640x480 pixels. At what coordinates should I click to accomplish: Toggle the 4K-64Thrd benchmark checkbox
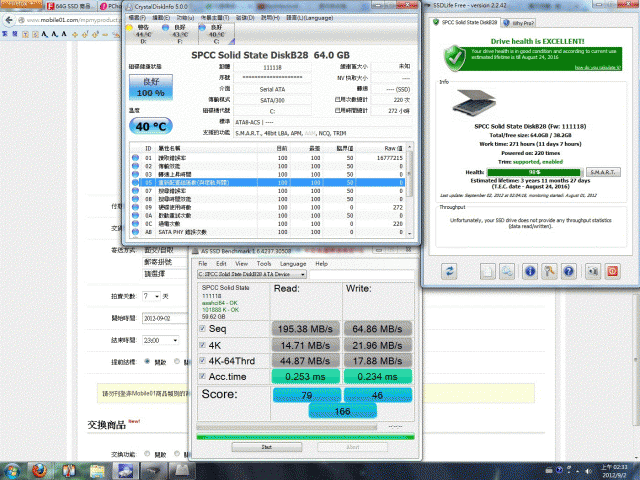202,360
